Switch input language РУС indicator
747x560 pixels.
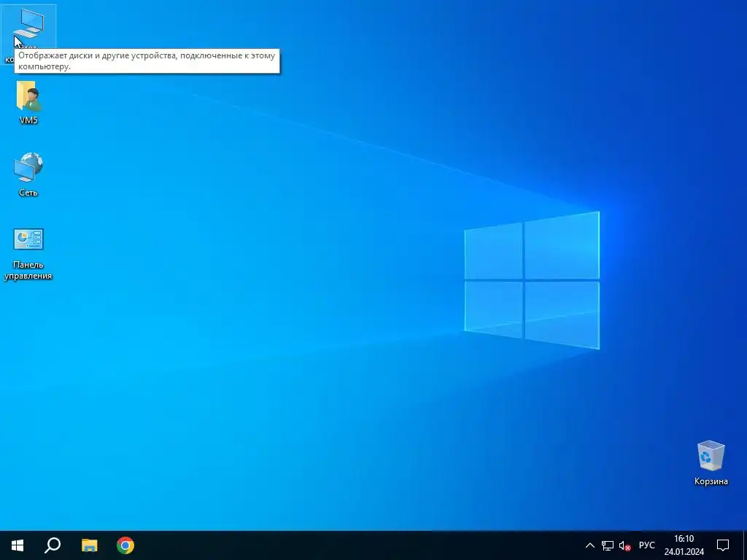point(647,545)
